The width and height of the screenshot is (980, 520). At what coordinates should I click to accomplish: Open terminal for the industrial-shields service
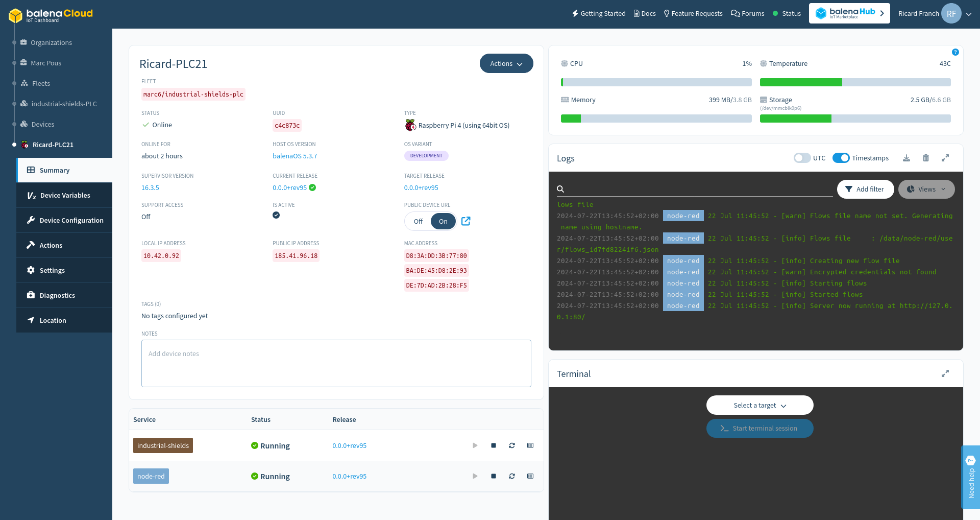530,445
